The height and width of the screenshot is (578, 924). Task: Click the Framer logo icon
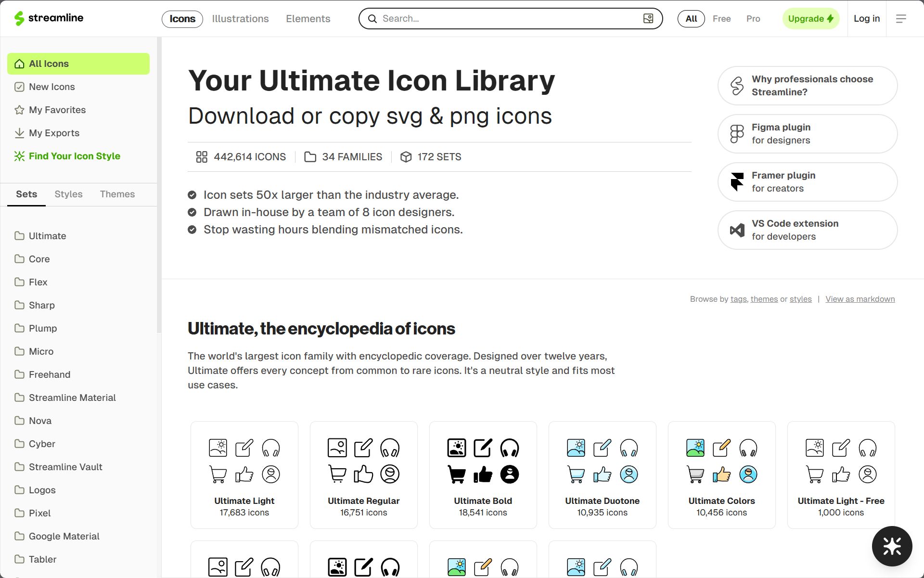[x=737, y=182]
